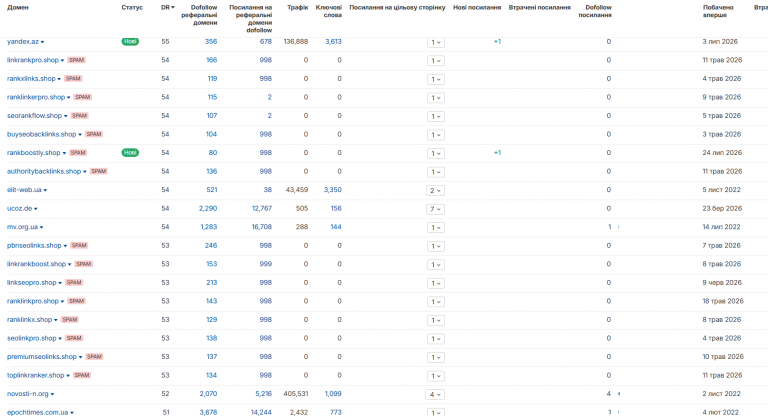Screen dimensions: 768x416
Task: Click the Нові status badge for rankboostly.shop
Action: pos(130,153)
